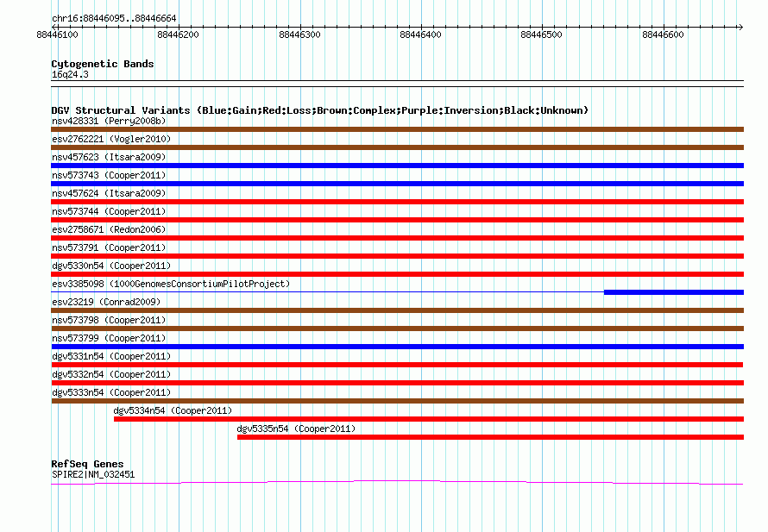This screenshot has width=768, height=532.
Task: Click the 'dgv5330n54 (Cooper2011)' label
Action: (x=111, y=266)
